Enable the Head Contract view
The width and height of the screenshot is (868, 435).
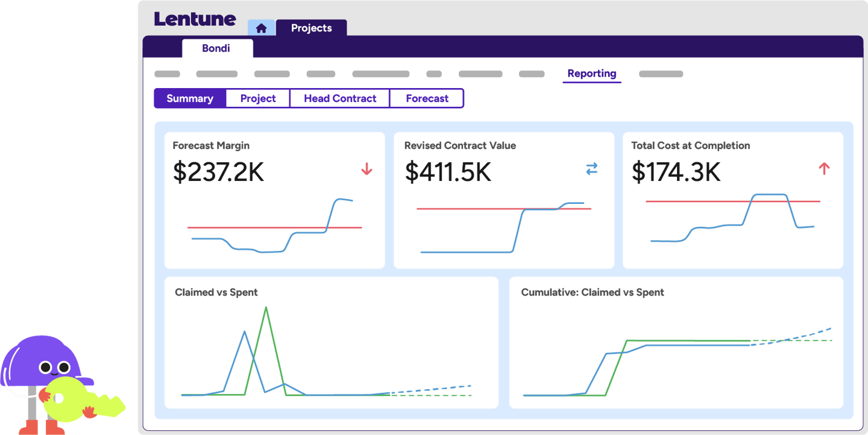340,98
